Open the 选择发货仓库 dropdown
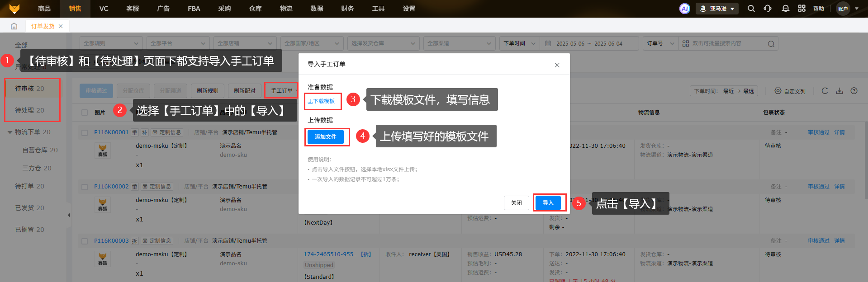Viewport: 868px width, 282px height. point(384,43)
